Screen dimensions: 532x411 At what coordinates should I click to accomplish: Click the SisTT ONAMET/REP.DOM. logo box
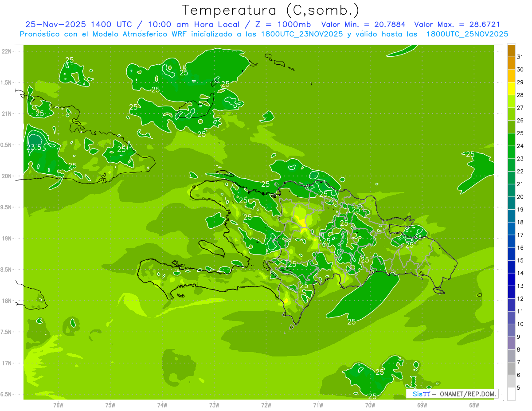pyautogui.click(x=452, y=394)
